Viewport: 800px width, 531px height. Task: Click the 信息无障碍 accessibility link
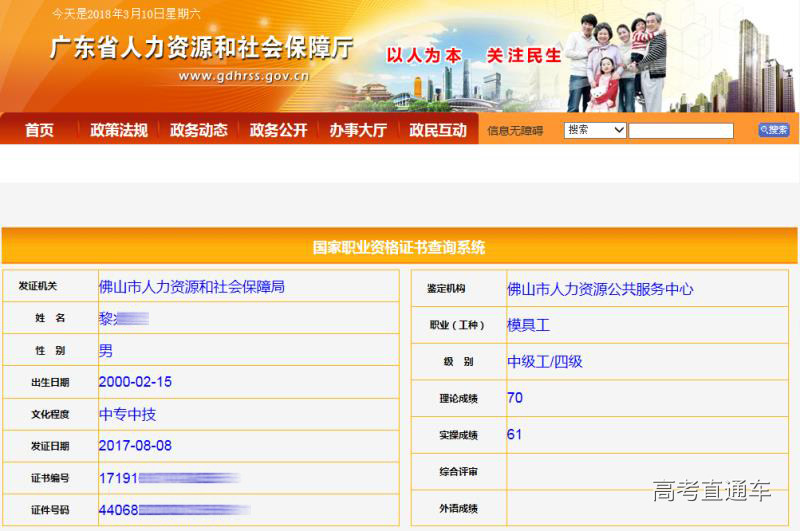[x=515, y=131]
